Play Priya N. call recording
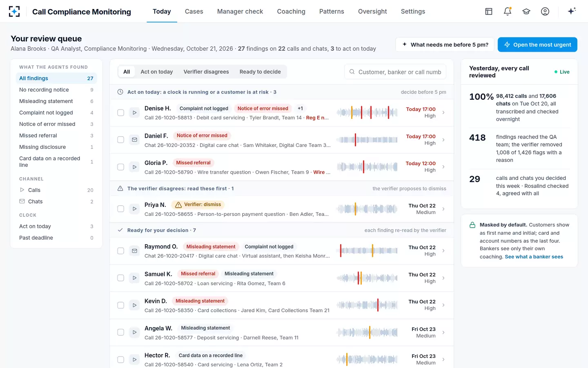This screenshot has width=588, height=368. 134,209
